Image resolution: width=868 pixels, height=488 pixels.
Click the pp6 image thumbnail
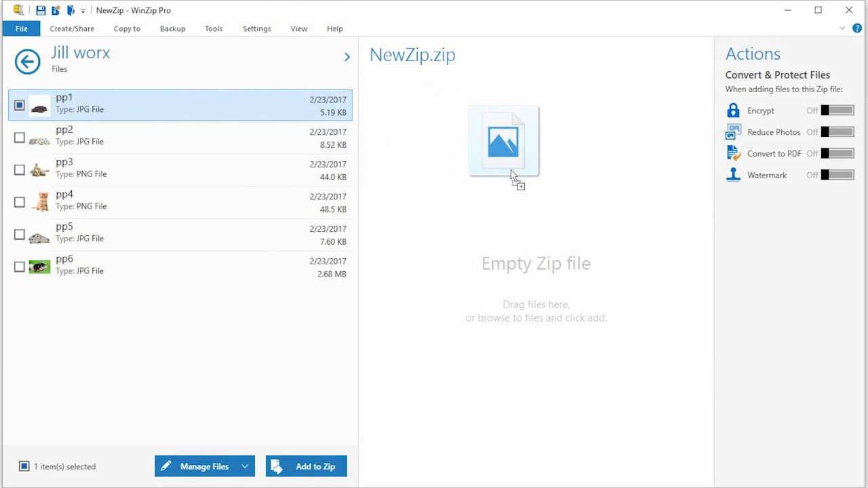tap(39, 267)
